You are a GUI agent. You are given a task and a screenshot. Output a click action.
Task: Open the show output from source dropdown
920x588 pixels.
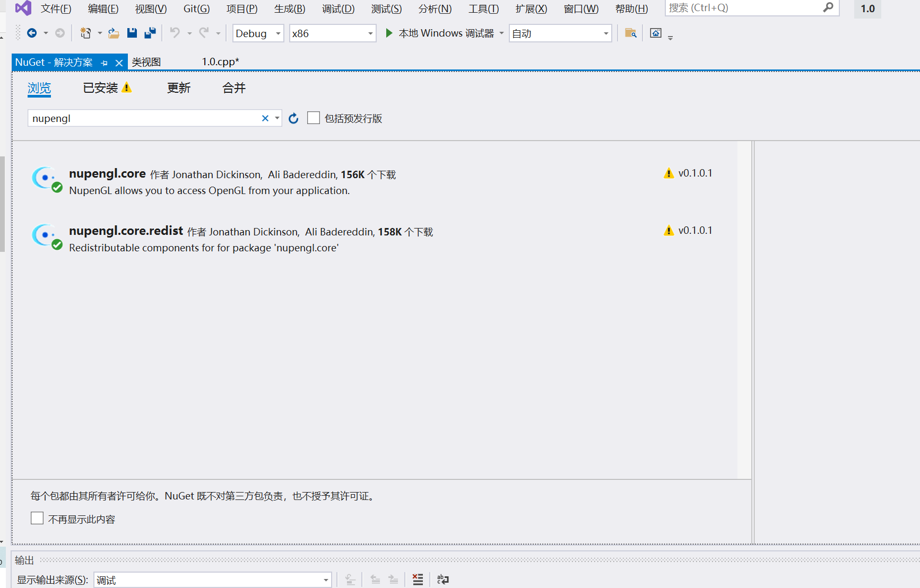(x=326, y=580)
